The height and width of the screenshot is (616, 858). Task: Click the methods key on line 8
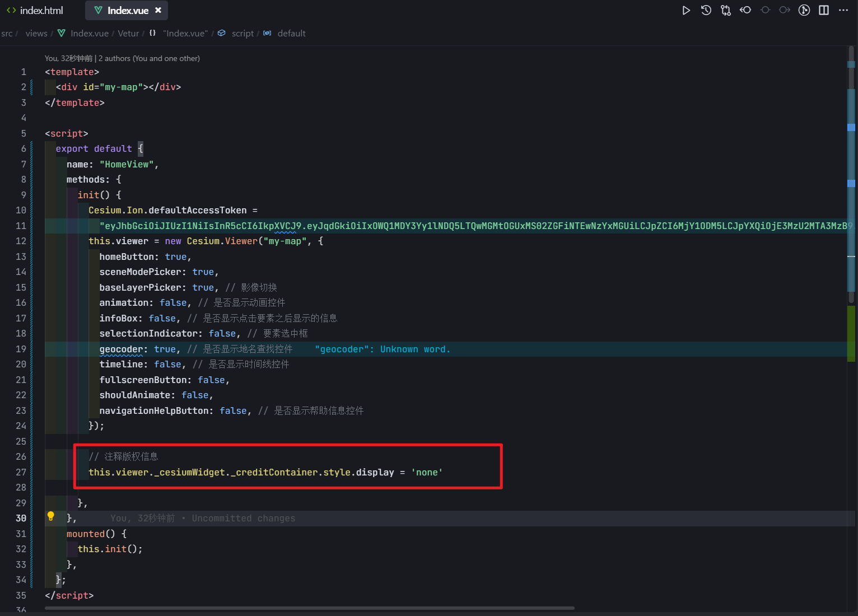pos(86,180)
